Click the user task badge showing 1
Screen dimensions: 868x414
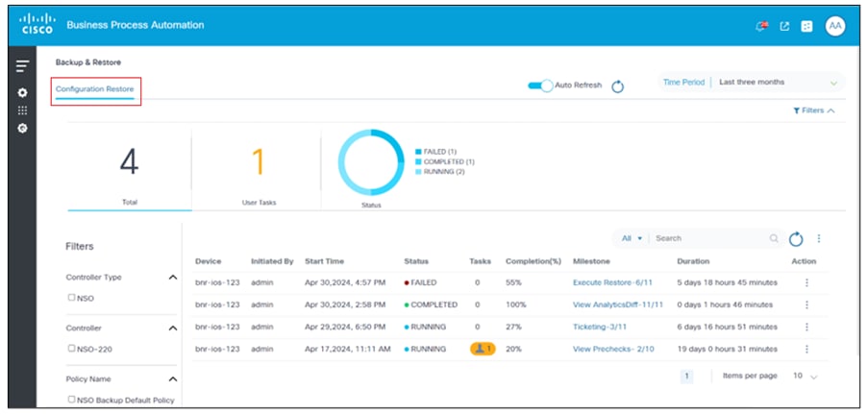coord(483,349)
